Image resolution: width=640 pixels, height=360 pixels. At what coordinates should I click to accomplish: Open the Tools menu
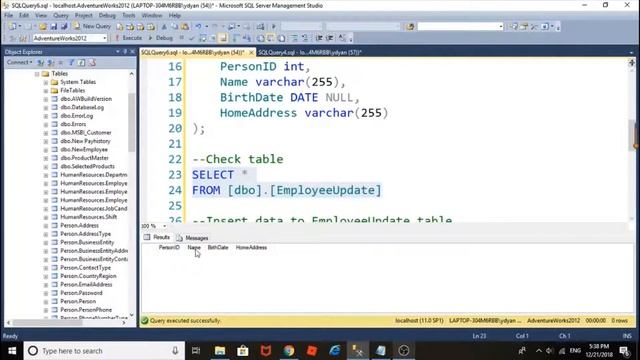129,16
